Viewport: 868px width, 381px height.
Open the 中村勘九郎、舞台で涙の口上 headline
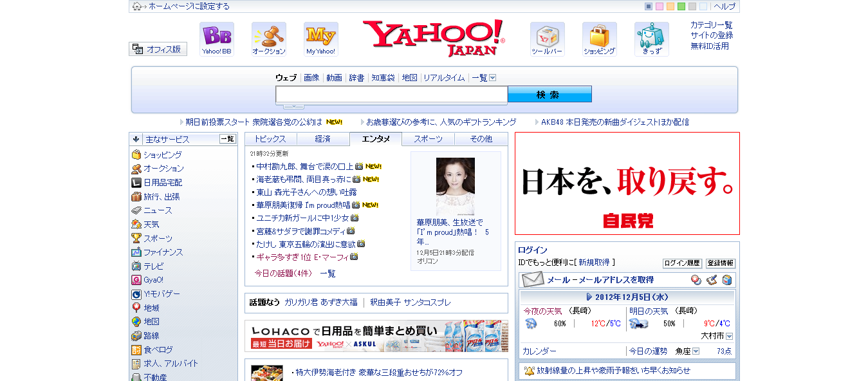(304, 166)
